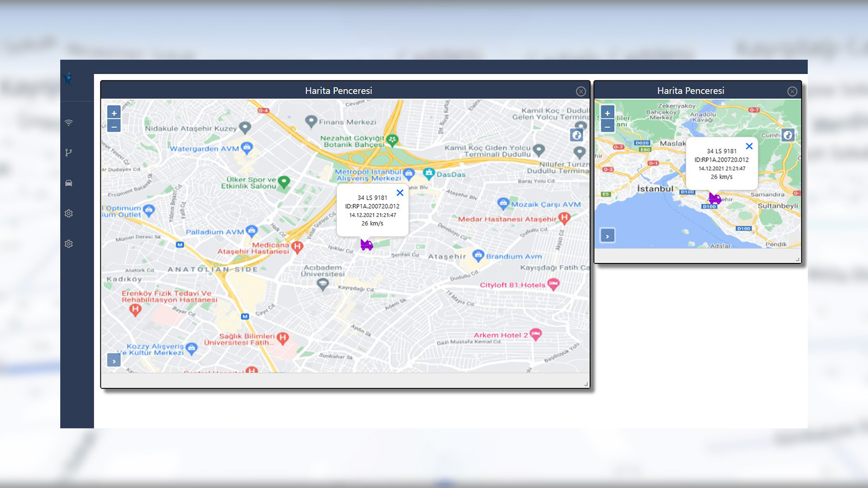Close the 34 LS 9181 popup on large map
The image size is (868, 488).
click(400, 192)
